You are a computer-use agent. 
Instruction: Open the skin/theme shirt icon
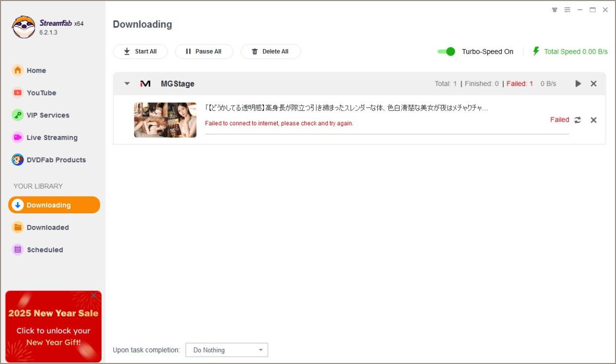554,10
